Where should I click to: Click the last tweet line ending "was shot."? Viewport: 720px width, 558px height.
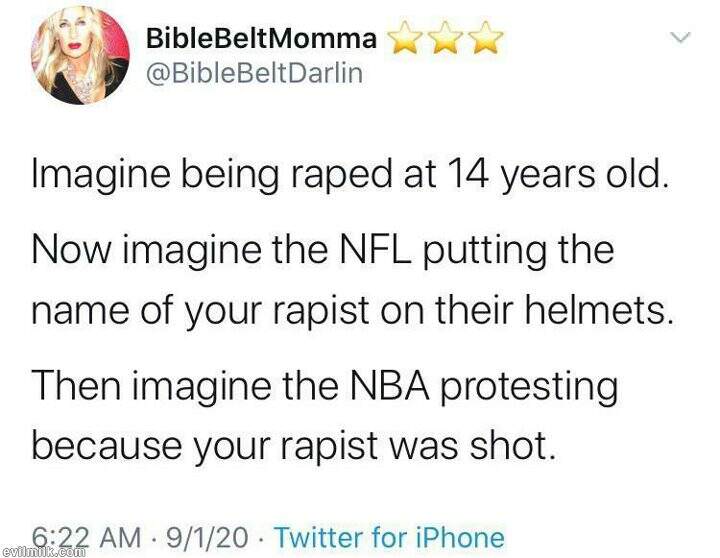click(291, 441)
